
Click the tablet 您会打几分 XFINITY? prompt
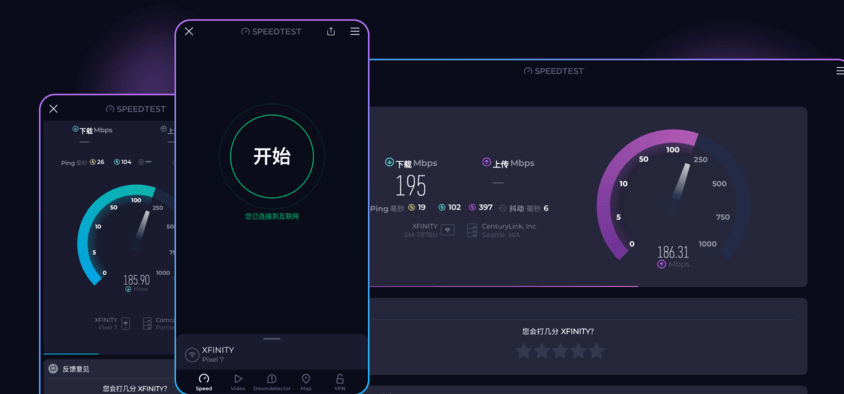pyautogui.click(x=558, y=332)
